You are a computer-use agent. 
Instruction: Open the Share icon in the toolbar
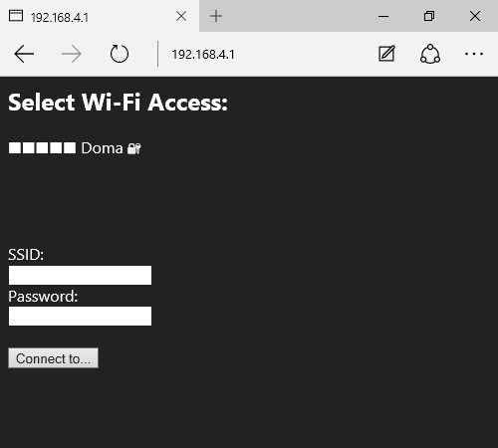tap(430, 54)
